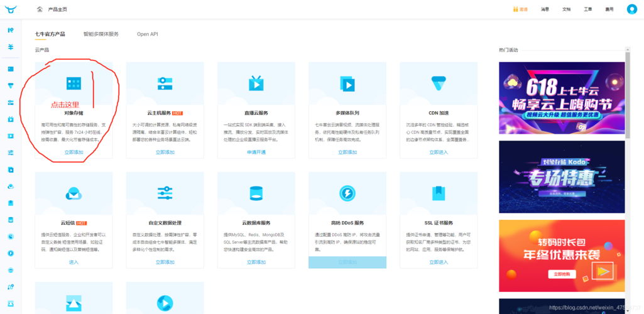Click the Qiniu bull logo
Screen dimensions: 644x314
click(11, 9)
